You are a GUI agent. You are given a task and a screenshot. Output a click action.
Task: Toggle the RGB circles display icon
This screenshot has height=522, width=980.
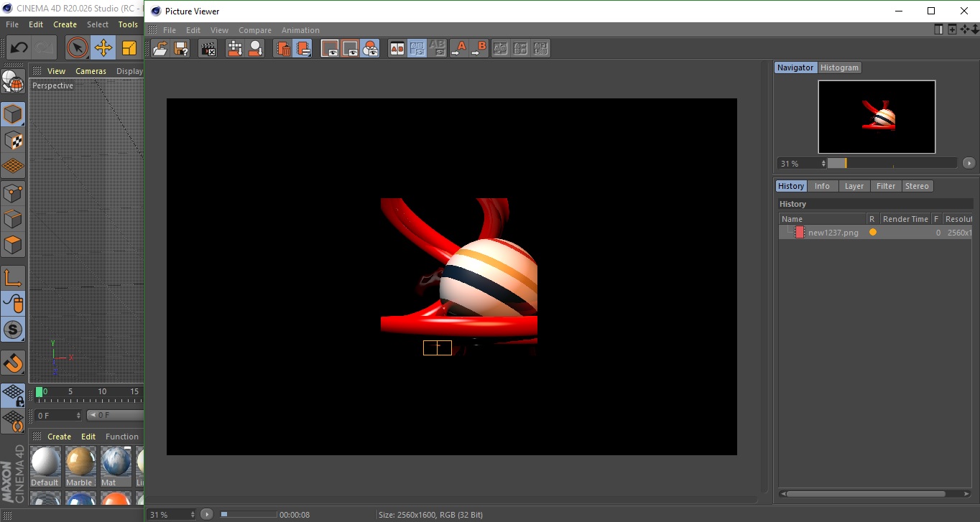pyautogui.click(x=370, y=49)
